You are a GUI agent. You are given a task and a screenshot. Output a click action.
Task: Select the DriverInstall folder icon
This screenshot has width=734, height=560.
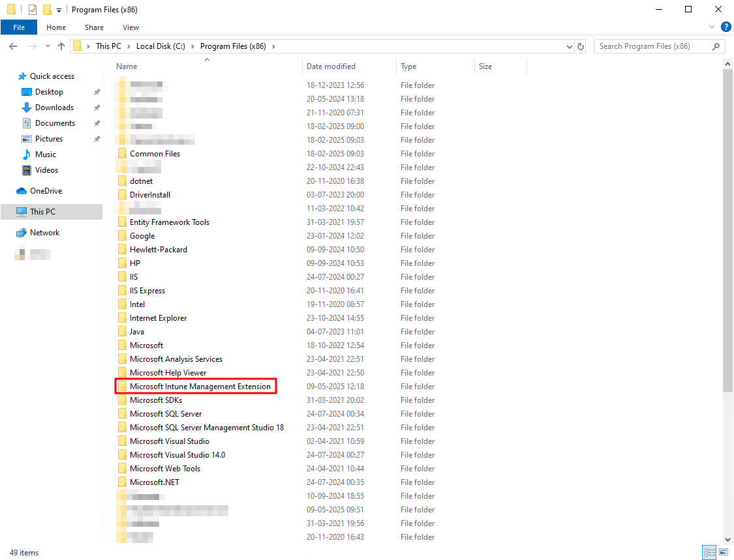(x=122, y=195)
